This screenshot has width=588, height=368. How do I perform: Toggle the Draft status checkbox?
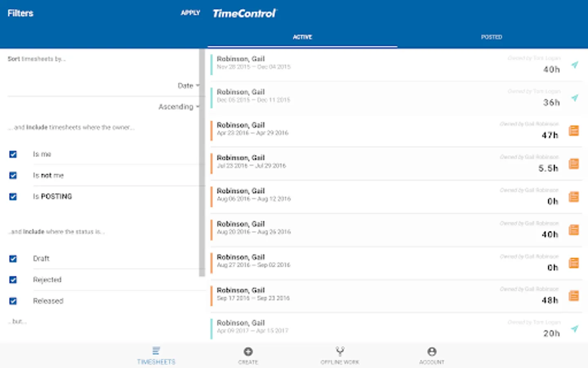(x=13, y=259)
